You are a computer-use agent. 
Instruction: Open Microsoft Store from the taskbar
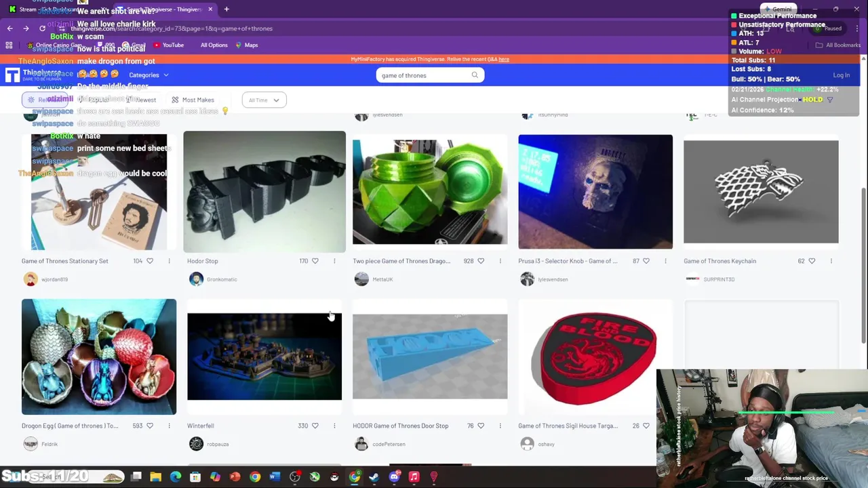pyautogui.click(x=195, y=476)
